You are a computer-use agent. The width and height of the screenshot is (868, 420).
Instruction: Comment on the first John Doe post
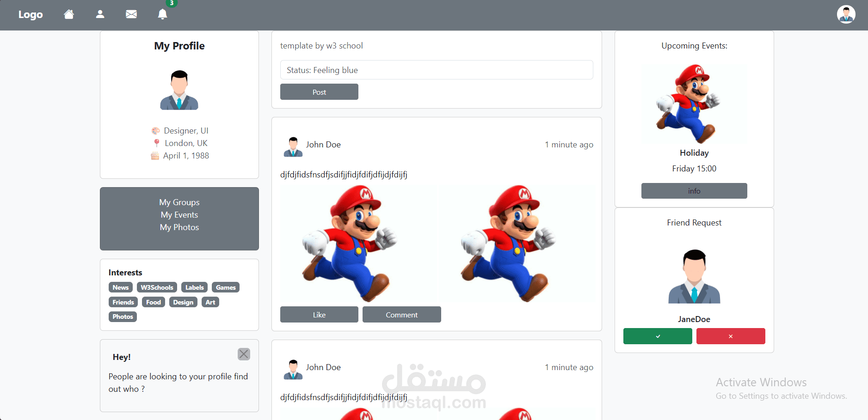(x=402, y=315)
